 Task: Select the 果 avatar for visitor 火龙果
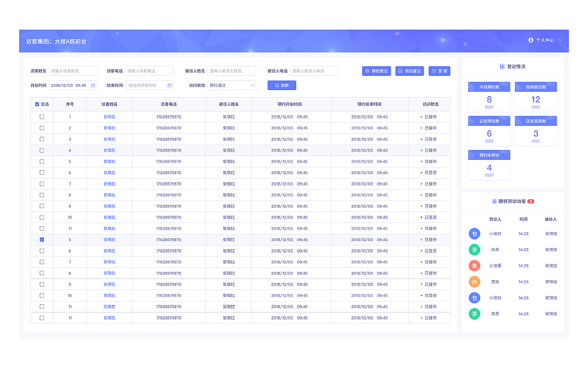[x=474, y=266]
